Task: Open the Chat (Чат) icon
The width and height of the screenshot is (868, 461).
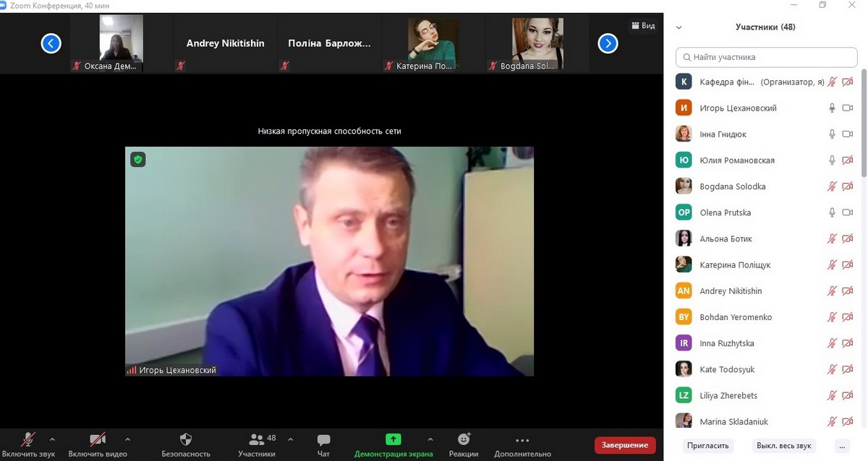Action: [323, 439]
